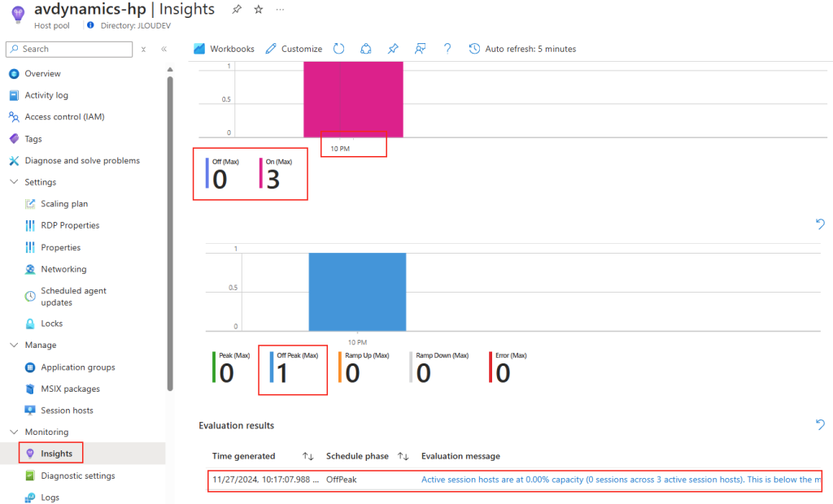Select the Off Peak (Max) legend tile
The image size is (833, 504).
[294, 367]
